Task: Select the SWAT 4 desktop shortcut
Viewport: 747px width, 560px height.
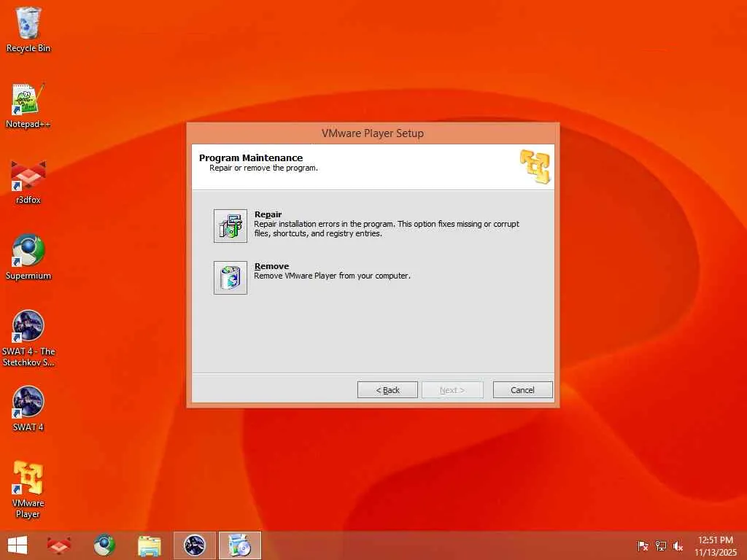Action: click(x=28, y=408)
